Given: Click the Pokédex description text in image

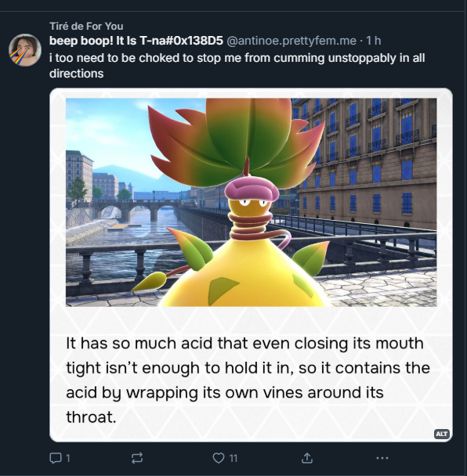Looking at the screenshot, I should click(x=248, y=380).
